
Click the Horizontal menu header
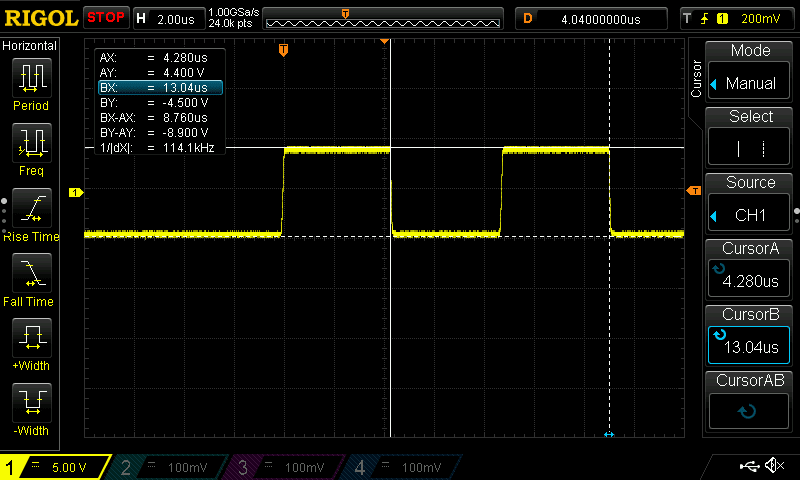(30, 46)
